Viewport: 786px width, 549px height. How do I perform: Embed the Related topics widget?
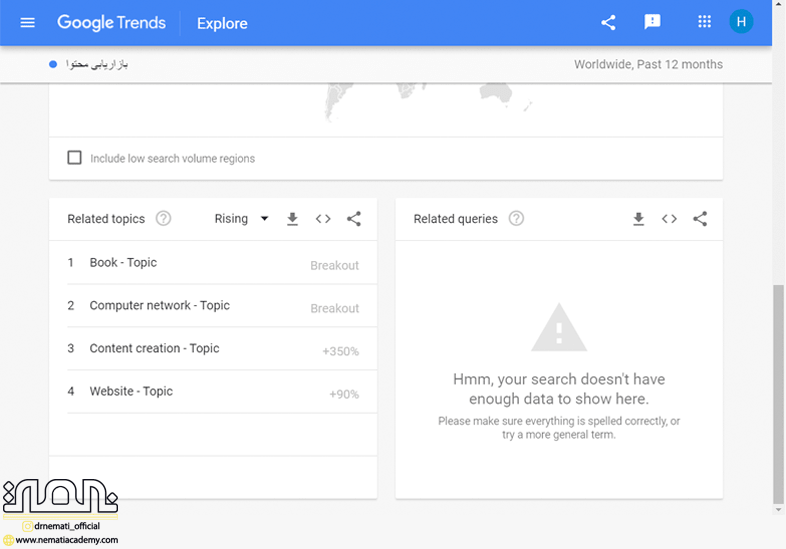click(x=323, y=219)
